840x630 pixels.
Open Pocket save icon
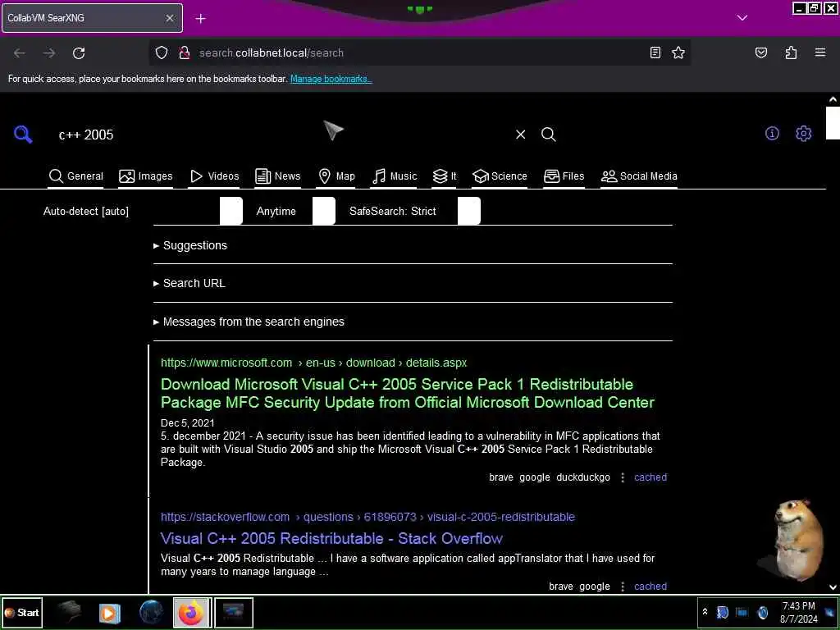[761, 52]
